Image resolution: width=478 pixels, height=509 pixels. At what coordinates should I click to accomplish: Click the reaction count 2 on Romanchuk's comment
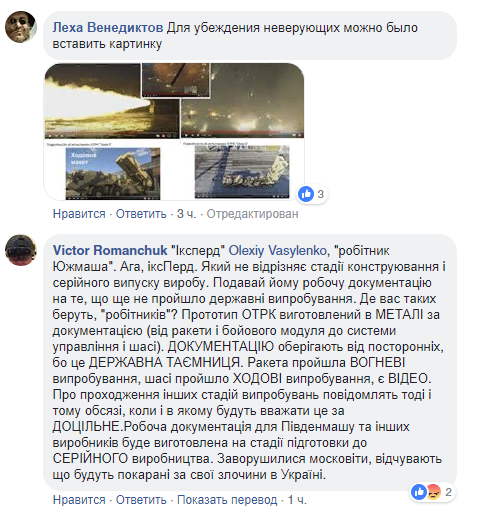[449, 492]
